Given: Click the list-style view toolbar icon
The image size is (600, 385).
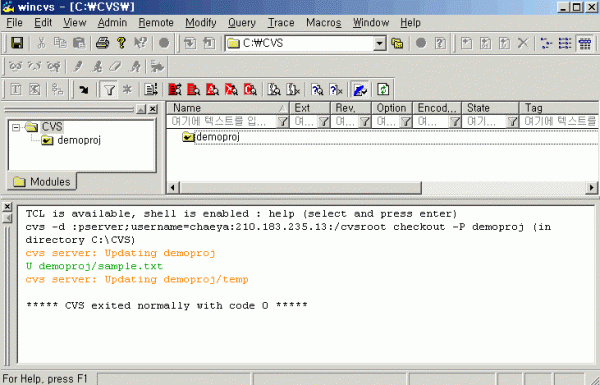Looking at the screenshot, I should (x=565, y=43).
